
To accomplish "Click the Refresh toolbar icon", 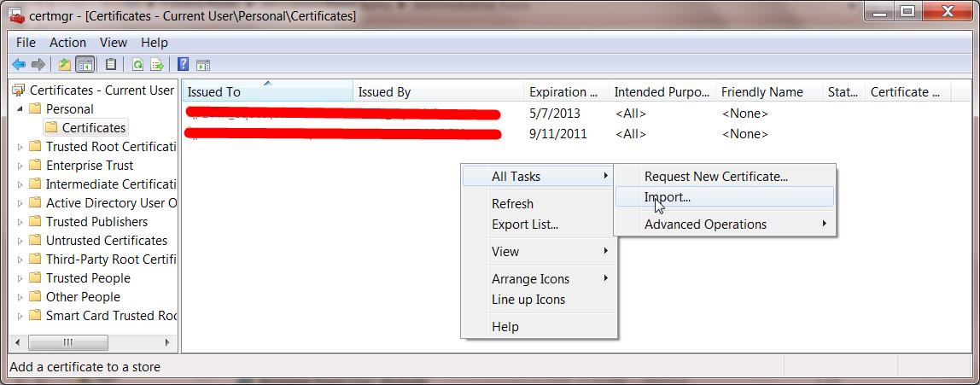I will click(x=137, y=64).
